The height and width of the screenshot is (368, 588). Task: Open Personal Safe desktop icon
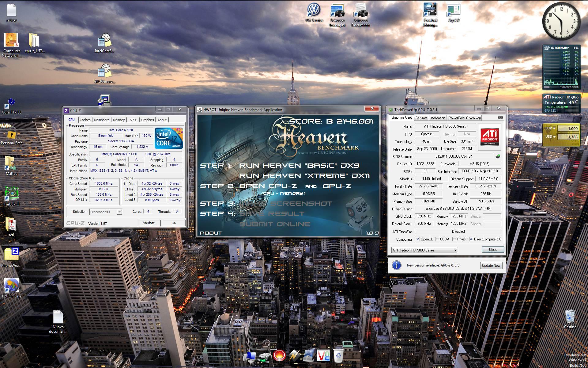11,136
